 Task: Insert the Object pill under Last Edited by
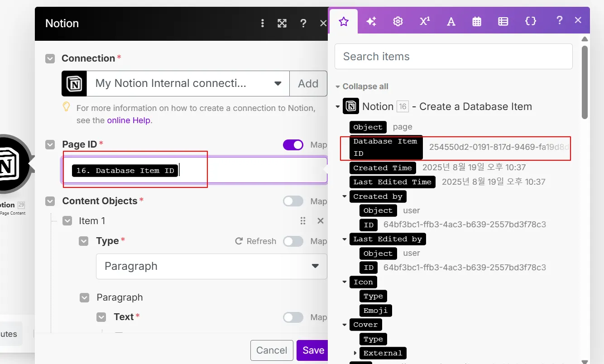pos(378,254)
